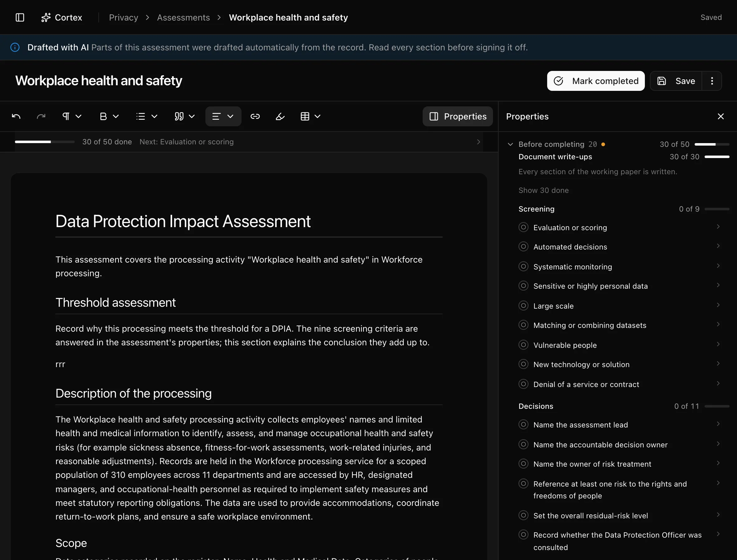Check the Evaluation or scoring circle

[x=523, y=227]
